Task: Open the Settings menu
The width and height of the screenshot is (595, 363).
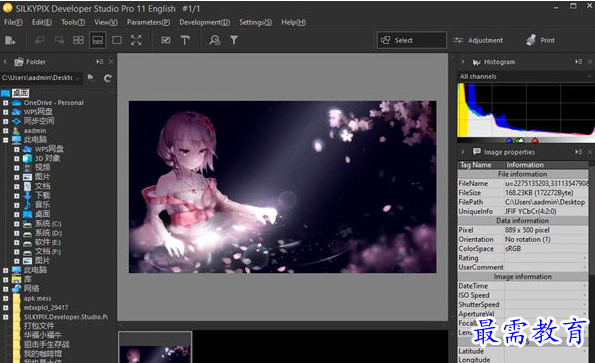Action: 255,22
